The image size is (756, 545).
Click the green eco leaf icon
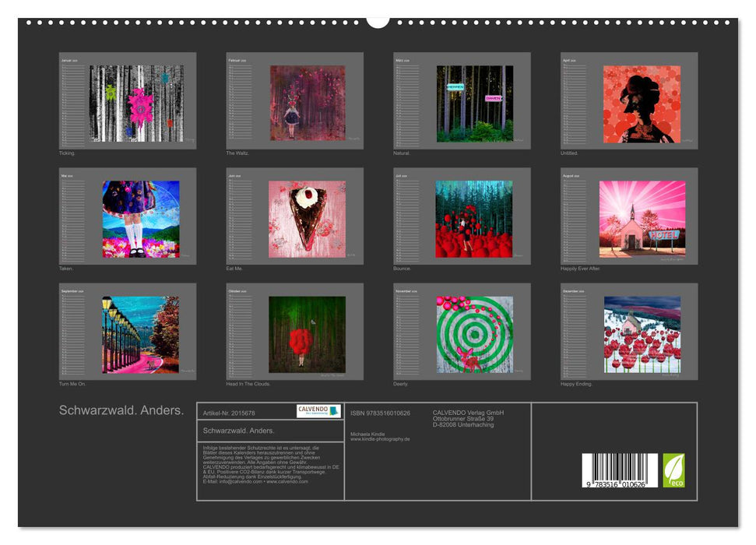point(673,470)
